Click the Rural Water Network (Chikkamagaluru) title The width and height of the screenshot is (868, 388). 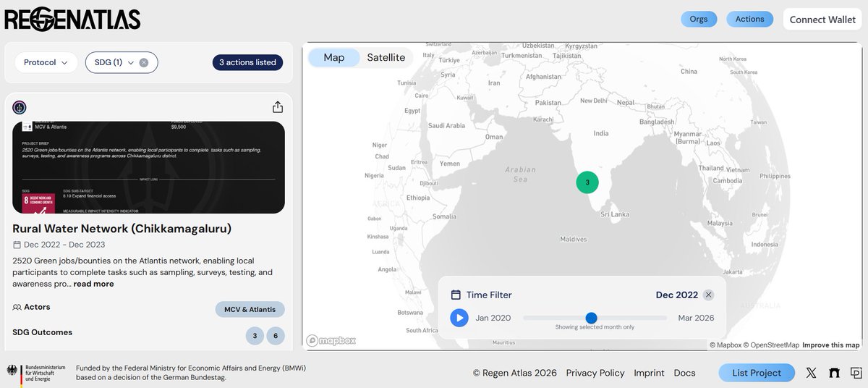point(122,229)
